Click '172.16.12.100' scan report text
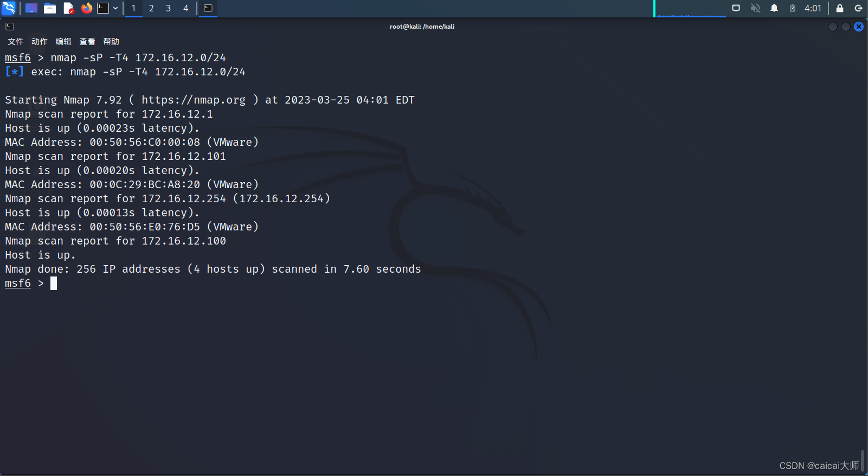This screenshot has width=868, height=476. tap(184, 241)
